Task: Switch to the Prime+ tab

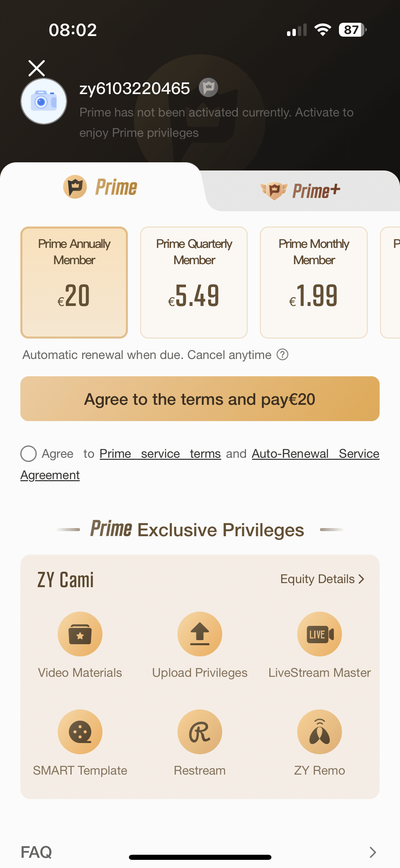Action: (300, 191)
